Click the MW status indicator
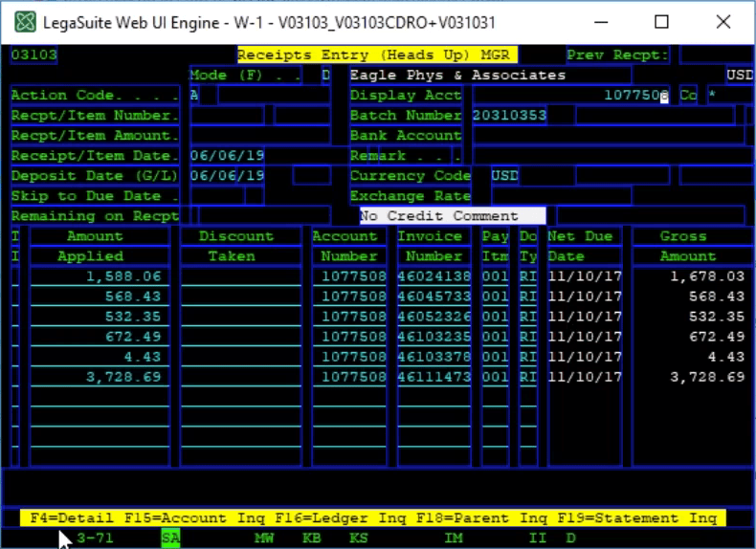This screenshot has width=756, height=549. click(x=264, y=538)
